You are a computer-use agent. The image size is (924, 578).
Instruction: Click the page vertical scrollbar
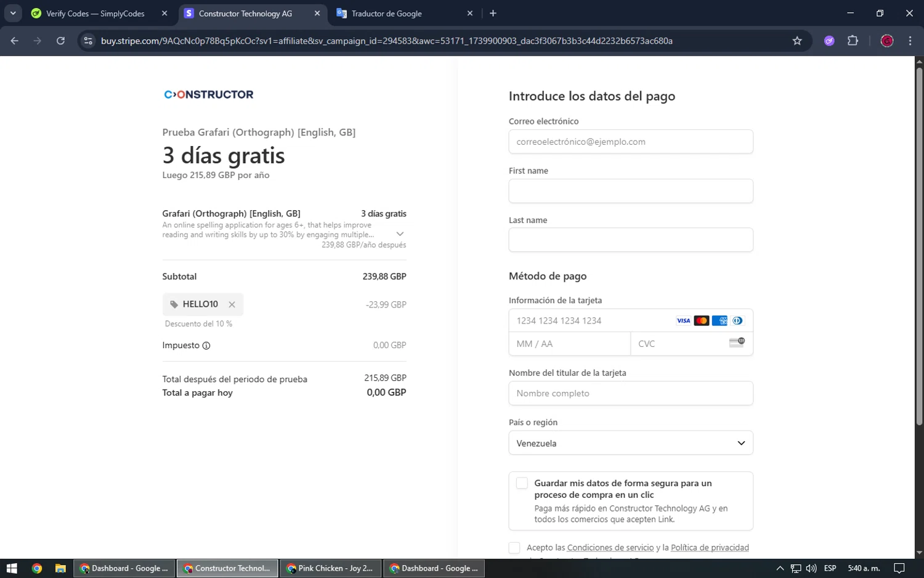tap(919, 245)
